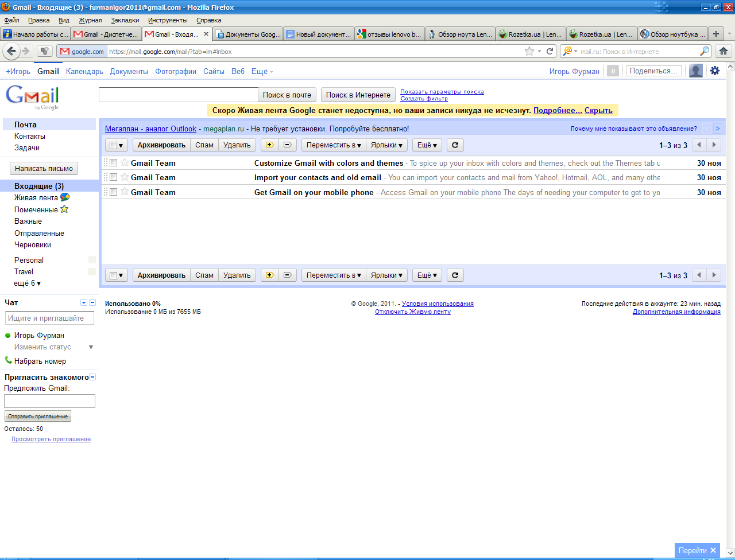Viewport: 735px width, 560px height.
Task: Switch to the отзывы lenovo tab
Action: click(x=389, y=34)
